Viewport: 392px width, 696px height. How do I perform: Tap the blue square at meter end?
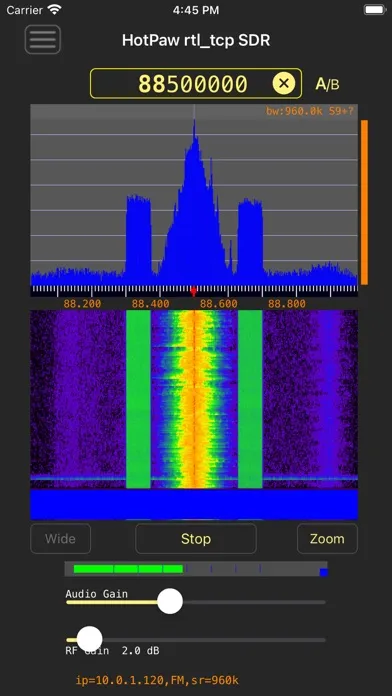point(324,572)
